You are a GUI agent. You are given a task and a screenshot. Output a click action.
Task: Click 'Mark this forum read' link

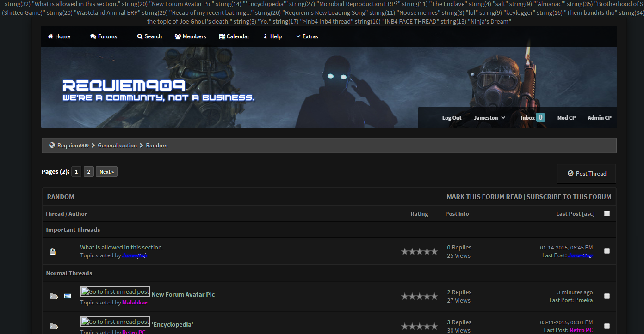point(484,197)
